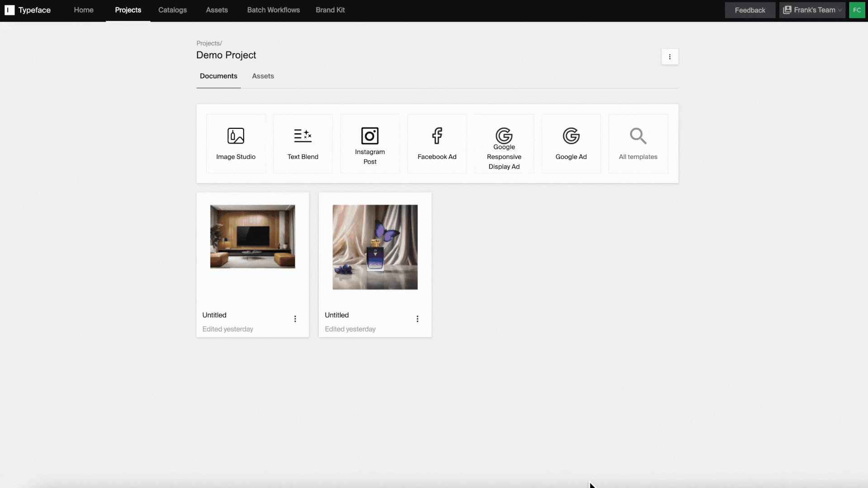Viewport: 868px width, 488px height.
Task: Open Batch Workflows page
Action: pos(273,10)
